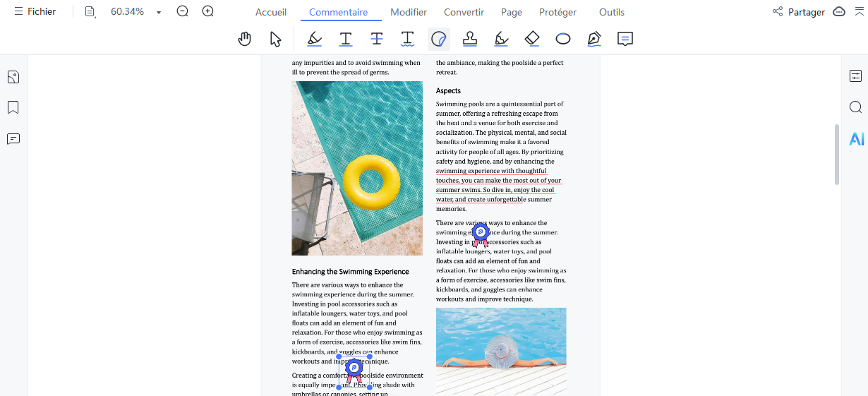Activate the strikethrough text tool

tap(377, 39)
